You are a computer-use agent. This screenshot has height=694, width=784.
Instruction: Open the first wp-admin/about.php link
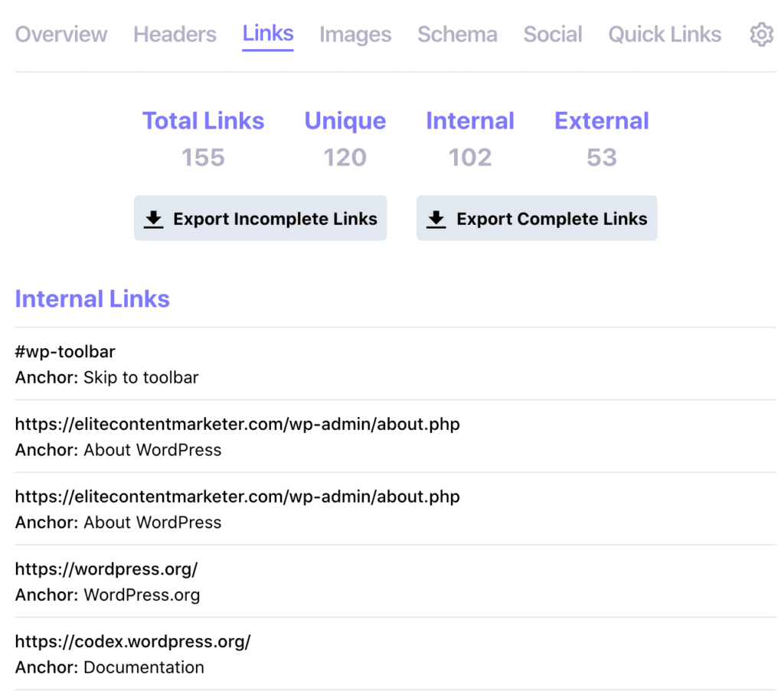point(237,424)
